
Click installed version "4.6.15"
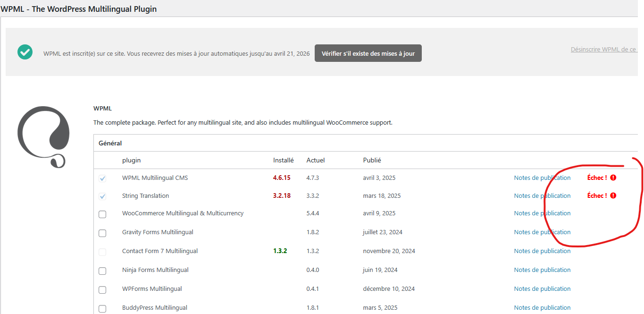(282, 178)
